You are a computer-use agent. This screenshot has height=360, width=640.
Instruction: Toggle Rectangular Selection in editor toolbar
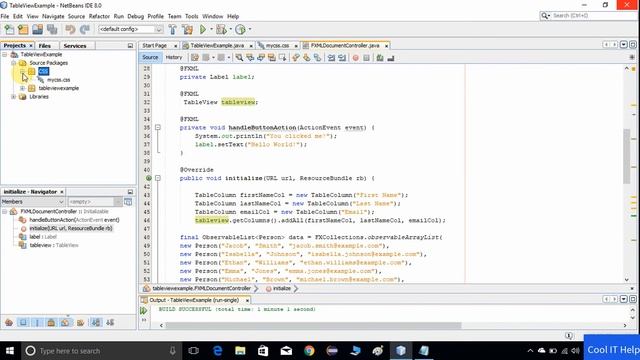tap(282, 58)
